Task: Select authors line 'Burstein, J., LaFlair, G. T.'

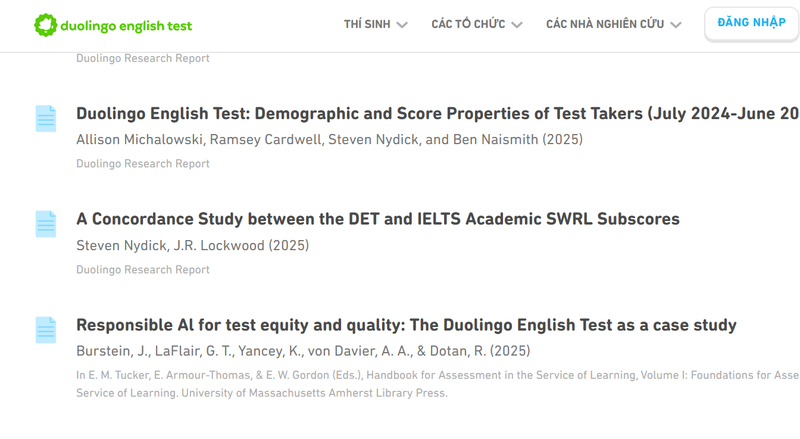Action: 303,351
